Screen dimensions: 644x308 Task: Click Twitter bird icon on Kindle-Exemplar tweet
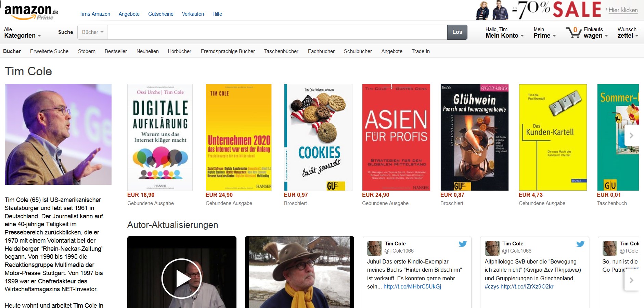(x=463, y=244)
